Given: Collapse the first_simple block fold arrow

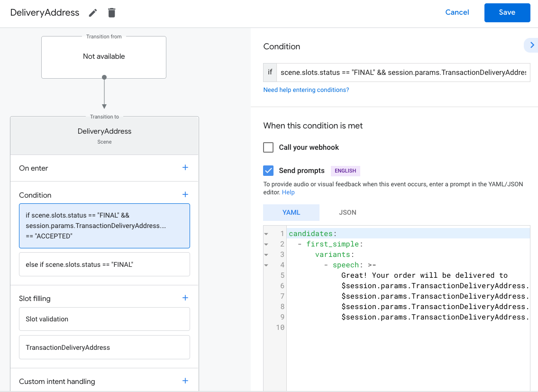Looking at the screenshot, I should pos(266,244).
